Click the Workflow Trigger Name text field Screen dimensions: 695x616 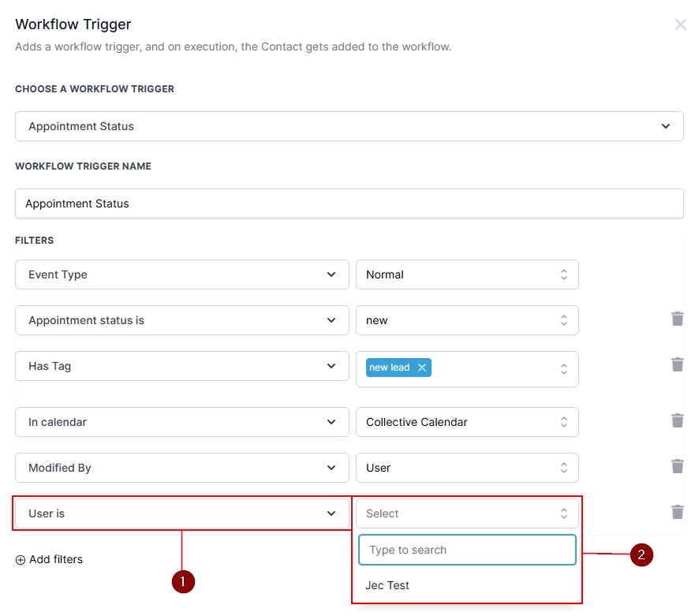pos(349,203)
